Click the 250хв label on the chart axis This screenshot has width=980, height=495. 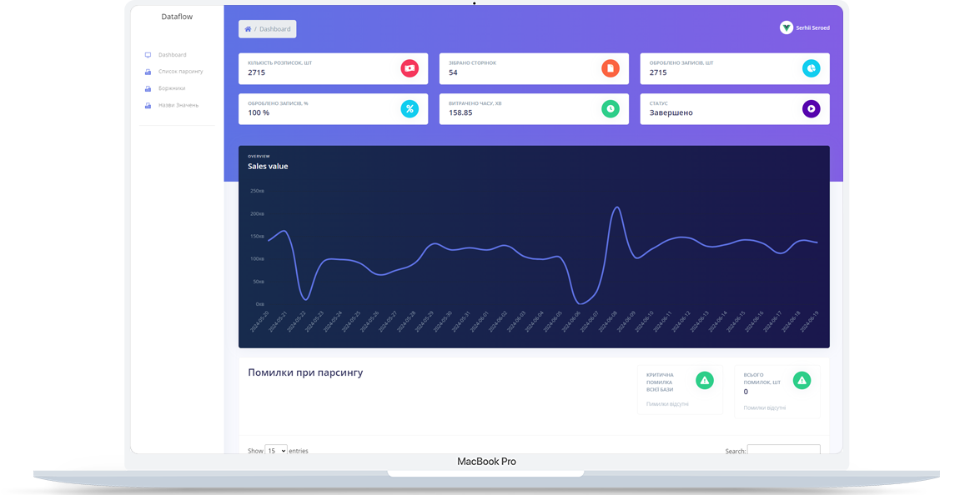coord(258,191)
